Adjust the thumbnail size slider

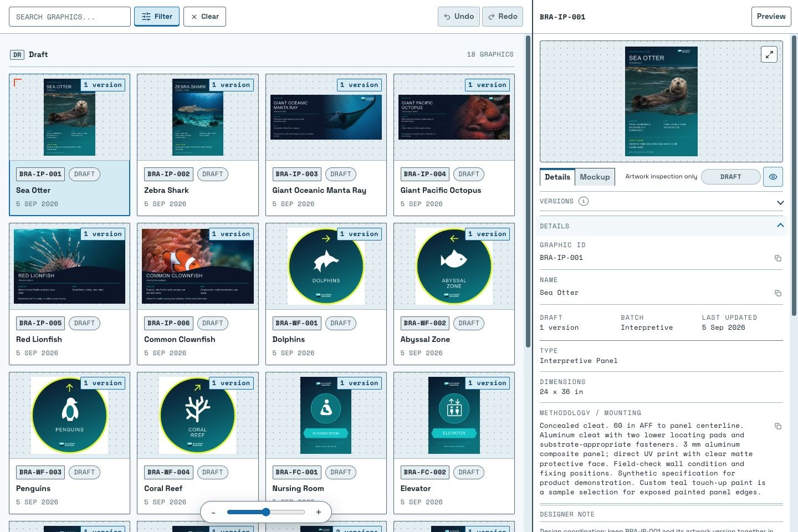[x=266, y=512]
